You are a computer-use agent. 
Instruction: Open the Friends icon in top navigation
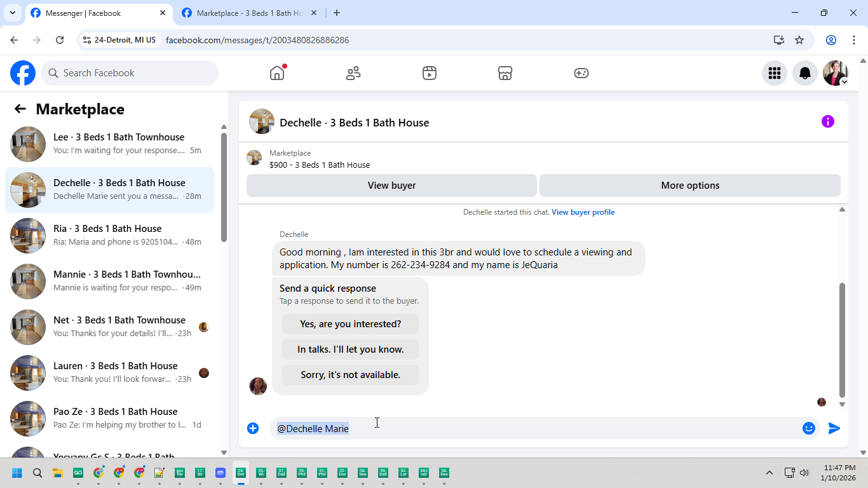click(x=353, y=73)
